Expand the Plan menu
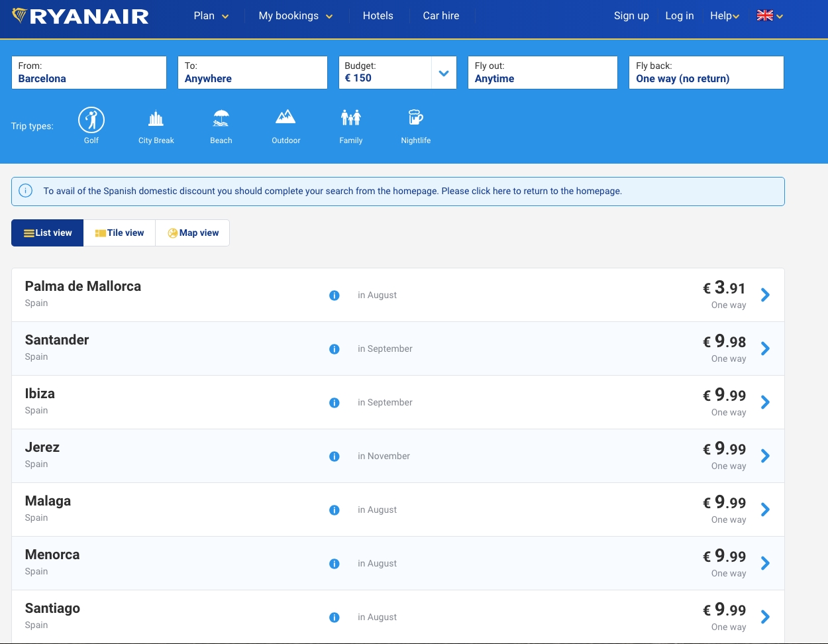 (x=211, y=16)
